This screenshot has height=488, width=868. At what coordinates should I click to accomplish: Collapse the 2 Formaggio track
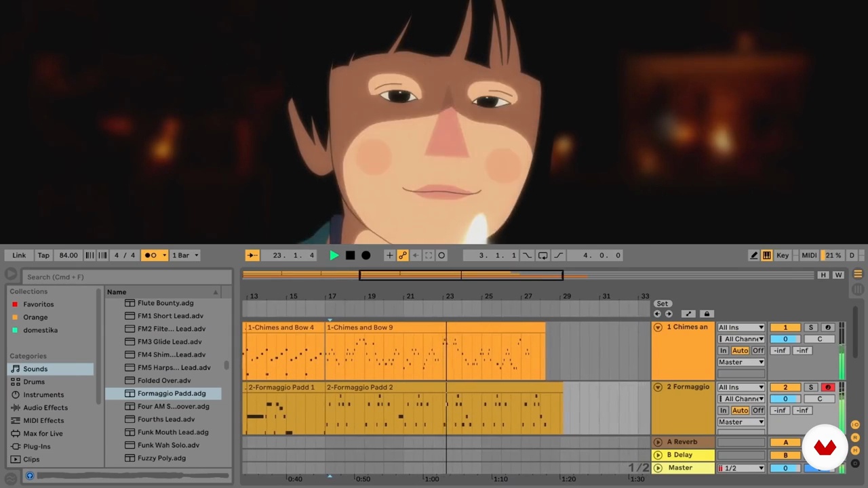pyautogui.click(x=658, y=387)
